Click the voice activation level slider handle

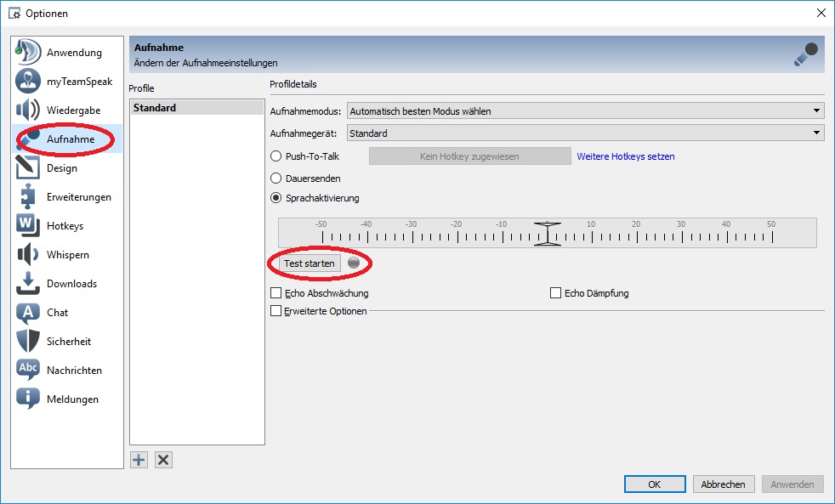coord(548,234)
